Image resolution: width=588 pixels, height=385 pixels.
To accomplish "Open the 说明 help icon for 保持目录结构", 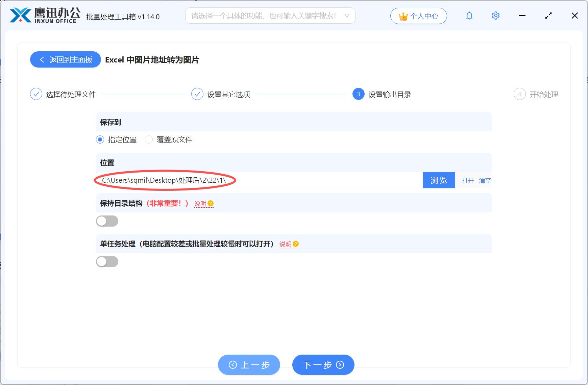I will click(211, 203).
